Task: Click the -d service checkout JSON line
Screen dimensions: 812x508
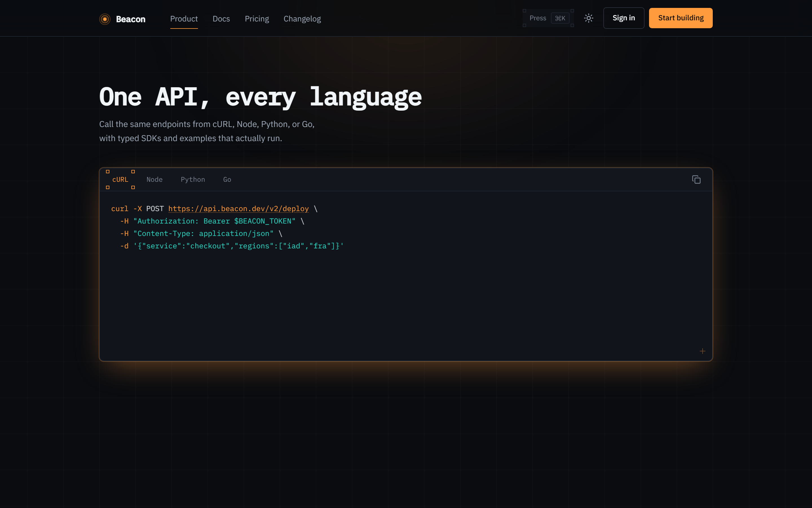Action: pyautogui.click(x=232, y=246)
